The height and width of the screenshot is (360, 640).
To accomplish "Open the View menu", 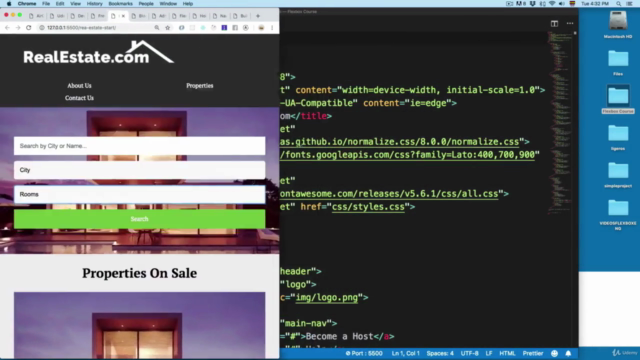I will pyautogui.click(x=76, y=4).
